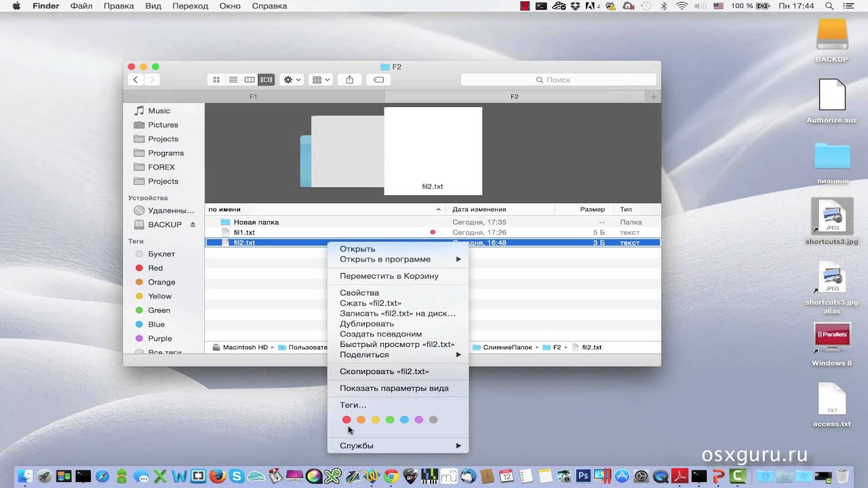Go back with the Finder back arrow
This screenshot has width=868, height=488.
pyautogui.click(x=136, y=80)
